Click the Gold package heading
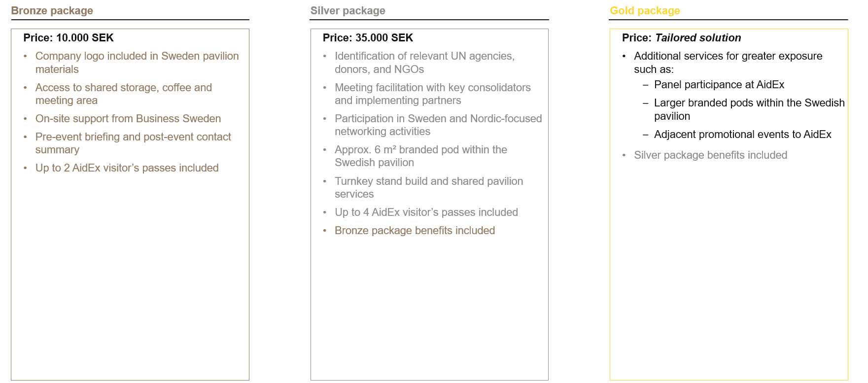This screenshot has height=383, width=868. coord(645,11)
